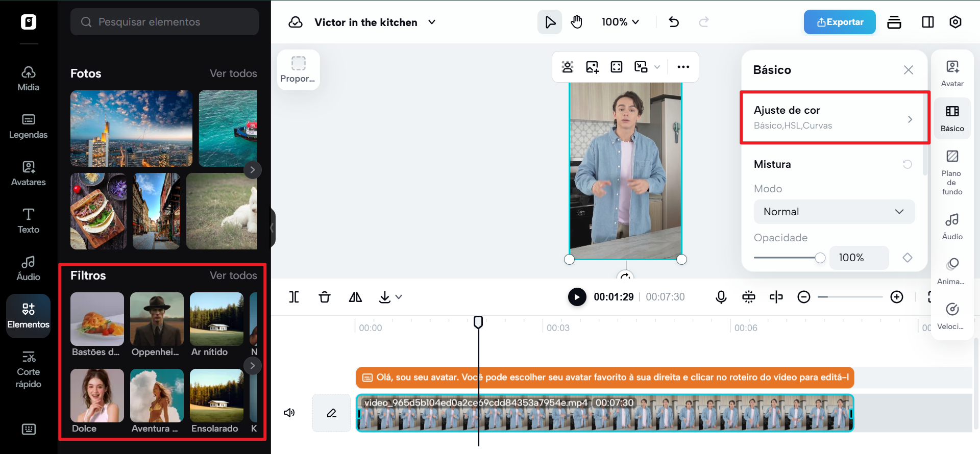This screenshot has width=980, height=454.
Task: Select the hand pan tool
Action: click(x=577, y=22)
